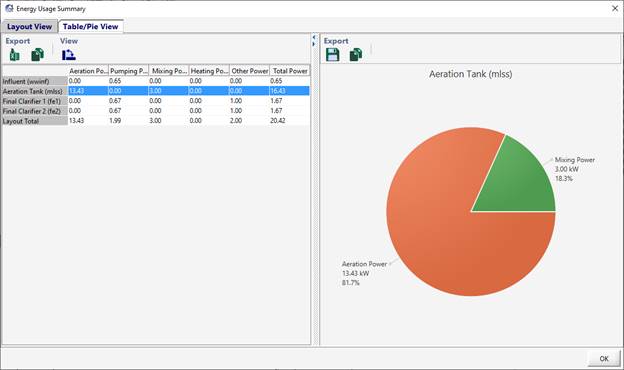Copy pie chart to clipboard icon

point(356,55)
